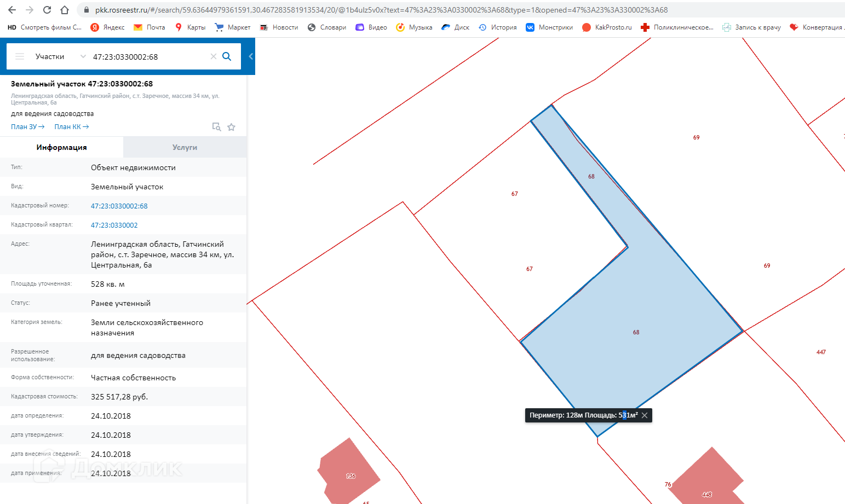Viewport: 845px width, 504px height.
Task: Add parcel to favorites star
Action: pos(231,127)
